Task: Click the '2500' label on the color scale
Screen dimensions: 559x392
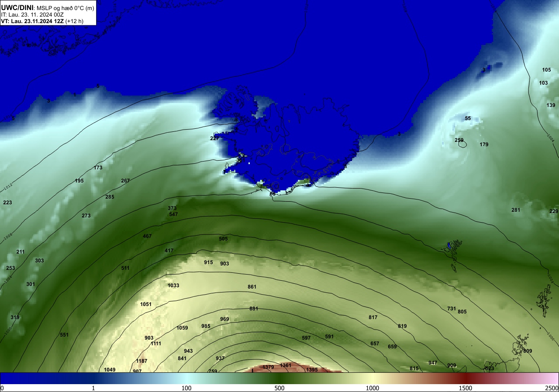Action: click(552, 388)
